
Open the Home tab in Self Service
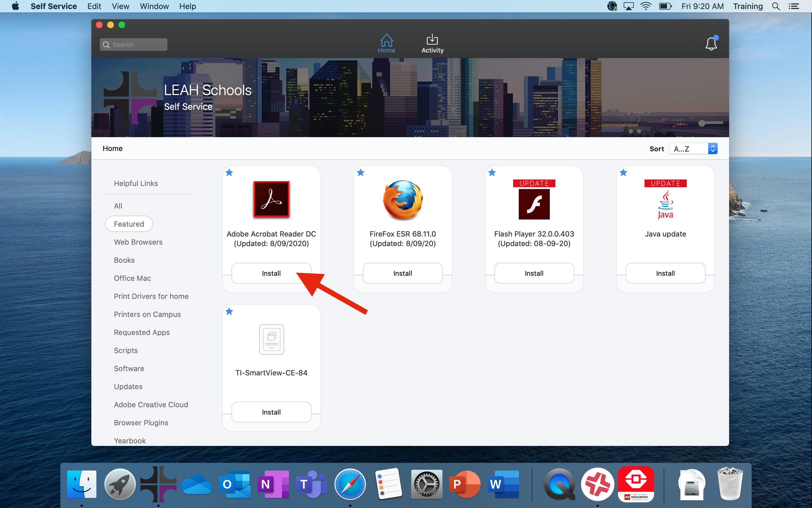(387, 44)
